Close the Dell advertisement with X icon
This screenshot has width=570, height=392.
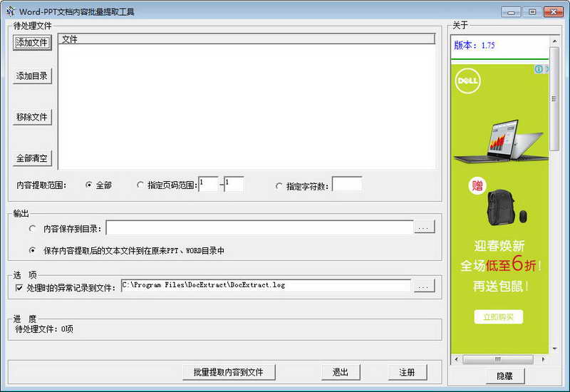point(546,69)
